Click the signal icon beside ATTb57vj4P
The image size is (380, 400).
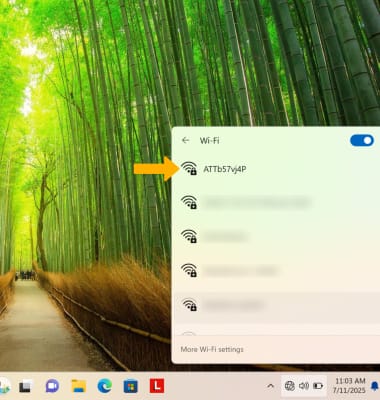[189, 168]
